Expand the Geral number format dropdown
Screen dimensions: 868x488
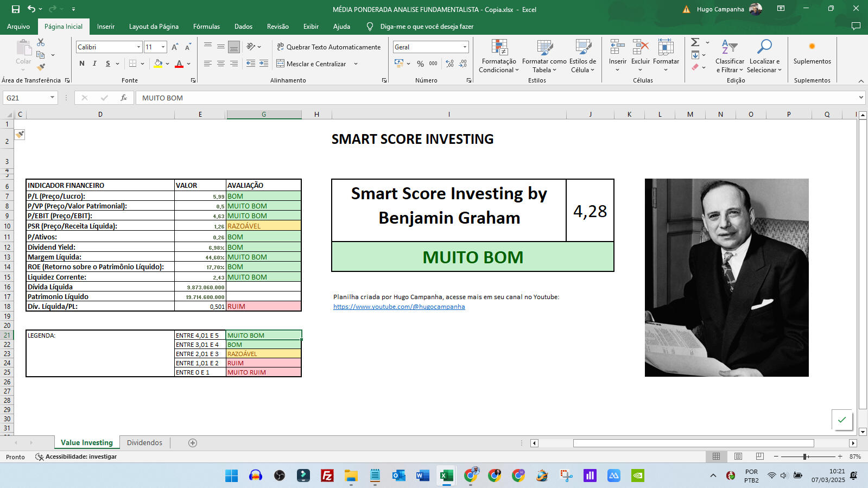465,47
